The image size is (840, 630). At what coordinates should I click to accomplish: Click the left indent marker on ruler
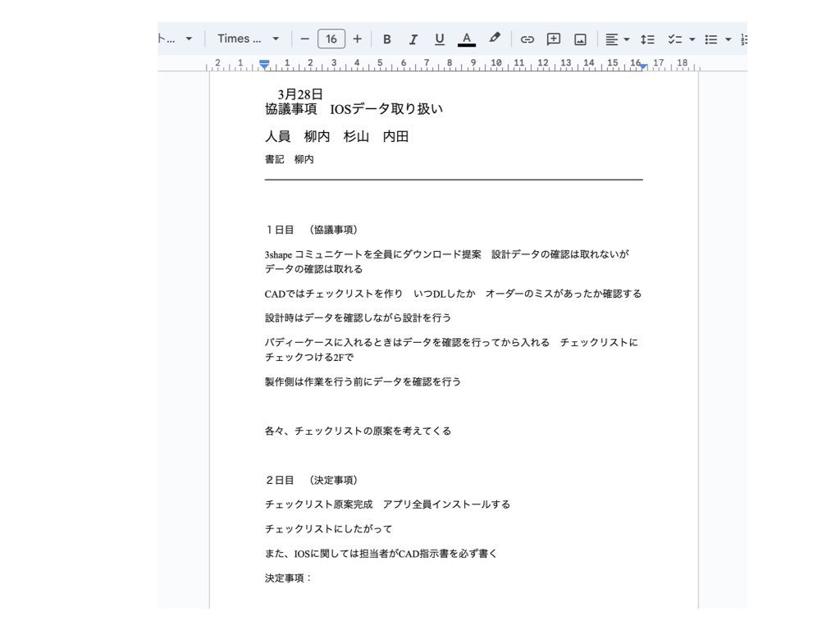264,64
